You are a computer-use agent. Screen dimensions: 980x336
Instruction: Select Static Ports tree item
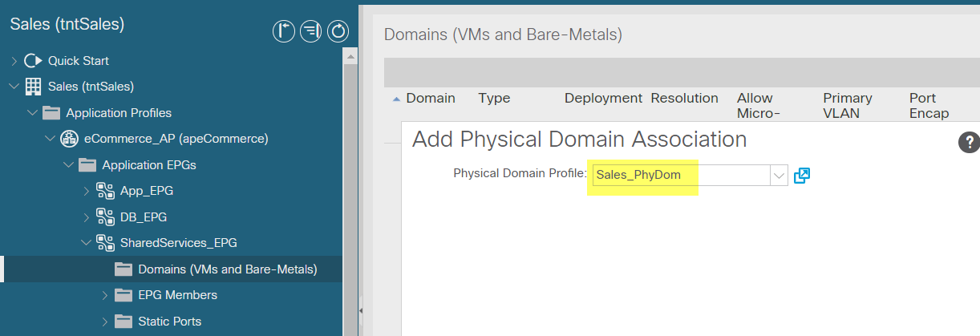(169, 322)
